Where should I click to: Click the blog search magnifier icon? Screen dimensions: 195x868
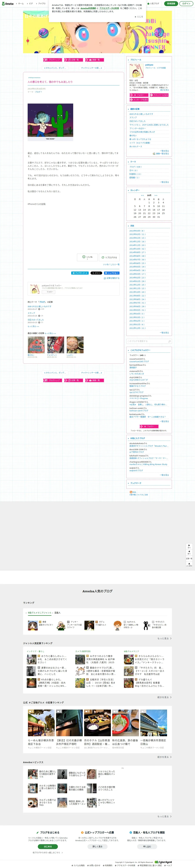pos(169,341)
